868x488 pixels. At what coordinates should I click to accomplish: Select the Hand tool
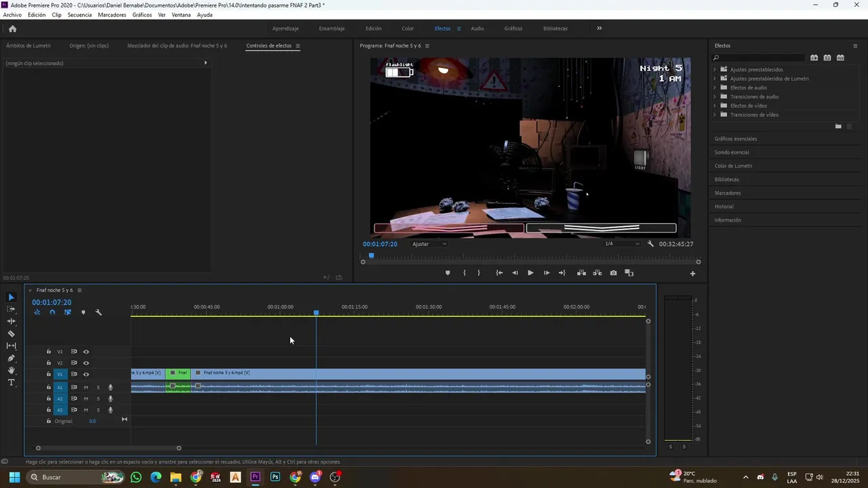[x=11, y=370]
